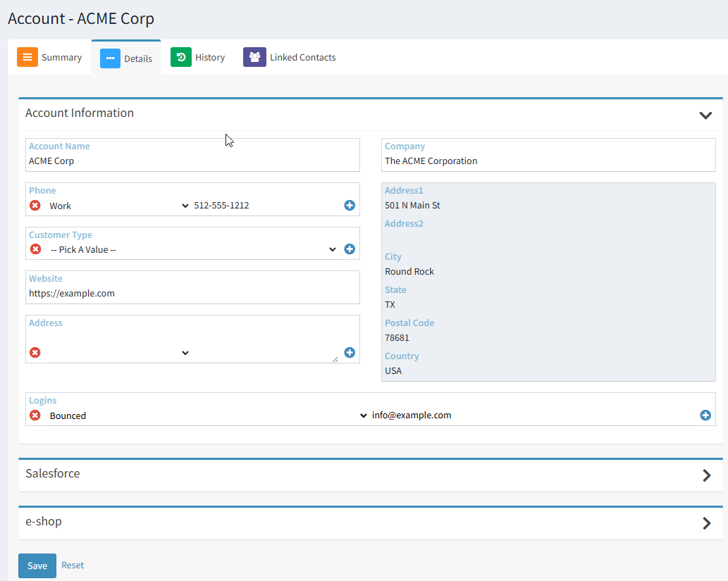The width and height of the screenshot is (728, 581).
Task: Click into the Address text area
Action: [265, 346]
